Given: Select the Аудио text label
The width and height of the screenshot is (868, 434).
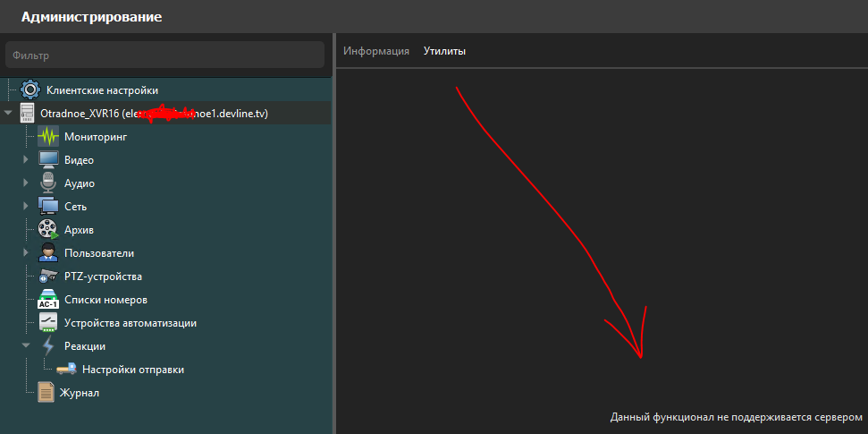Looking at the screenshot, I should 80,183.
